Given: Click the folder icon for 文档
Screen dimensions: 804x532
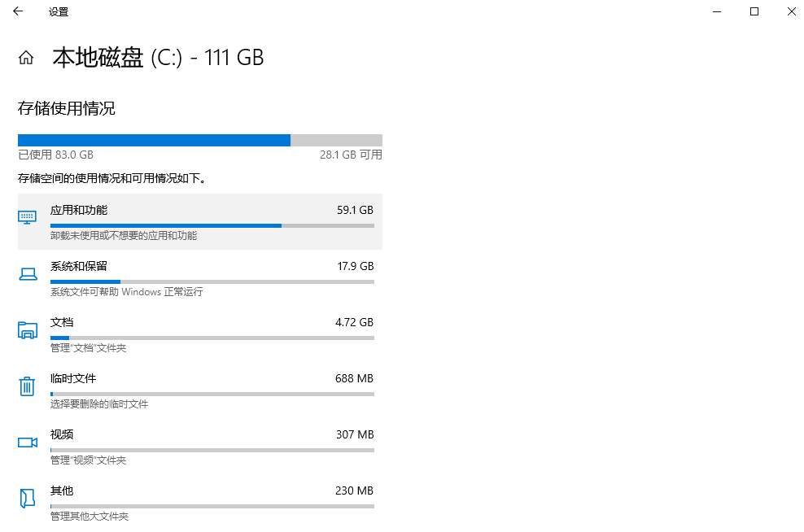Looking at the screenshot, I should [x=28, y=330].
